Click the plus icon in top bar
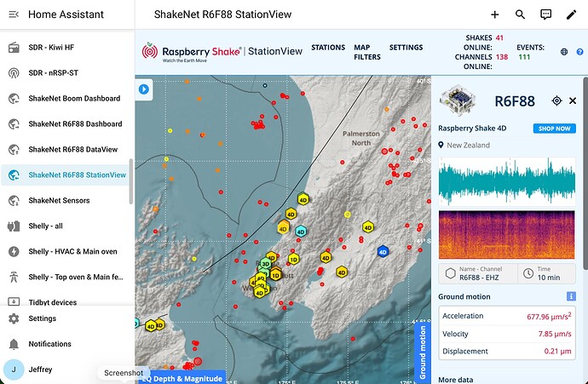 (495, 14)
